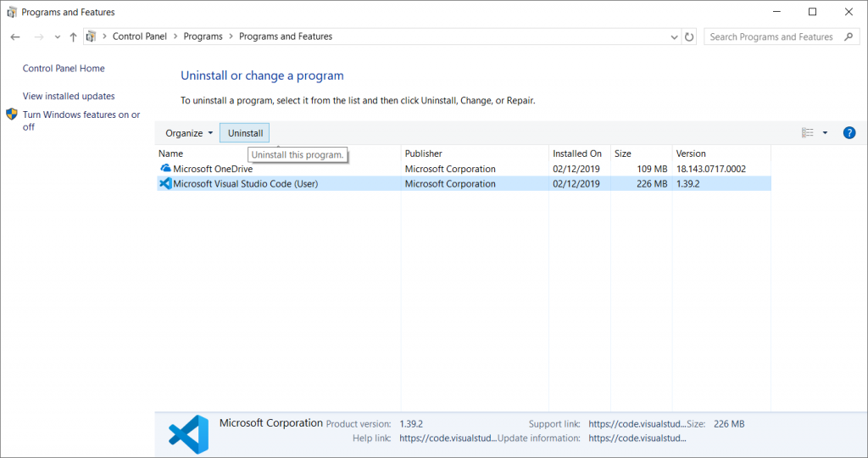Open the recent locations dropdown arrow
Screen dimensions: 868x458
(57, 37)
